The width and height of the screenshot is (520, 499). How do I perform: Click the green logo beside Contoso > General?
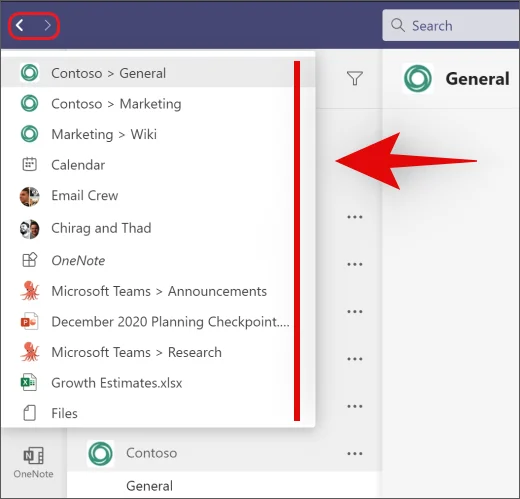(29, 72)
